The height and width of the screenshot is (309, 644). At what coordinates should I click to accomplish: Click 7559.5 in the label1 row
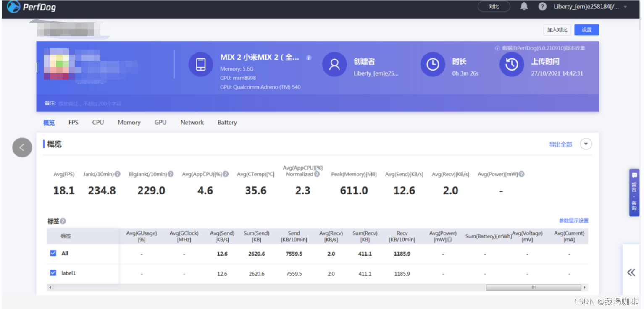[x=294, y=274]
